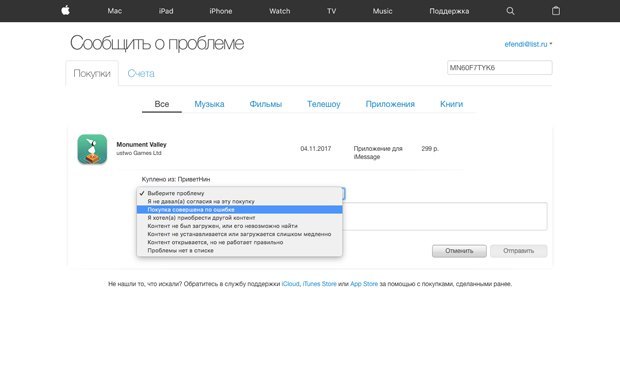Screen dimensions: 620x392
Task: Switch to the Счета tab
Action: pyautogui.click(x=141, y=74)
